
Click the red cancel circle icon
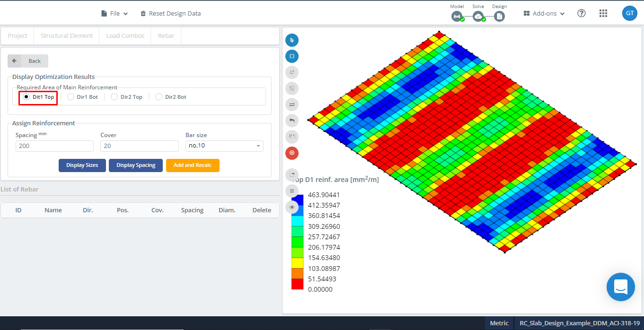[292, 153]
